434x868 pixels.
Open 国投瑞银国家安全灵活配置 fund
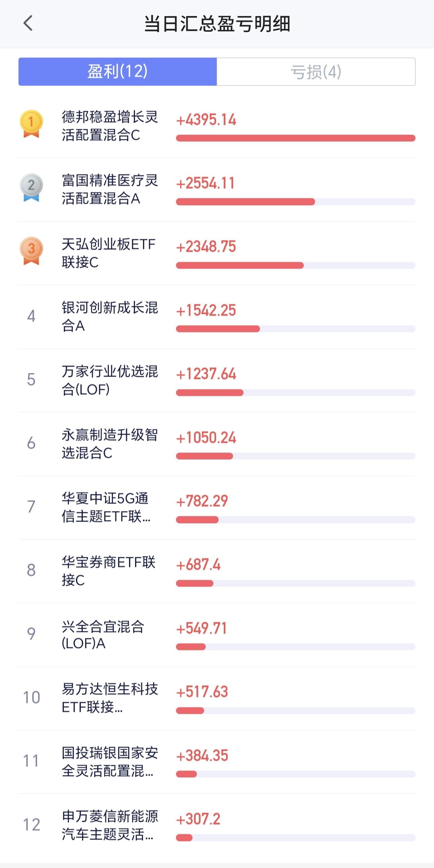217,762
